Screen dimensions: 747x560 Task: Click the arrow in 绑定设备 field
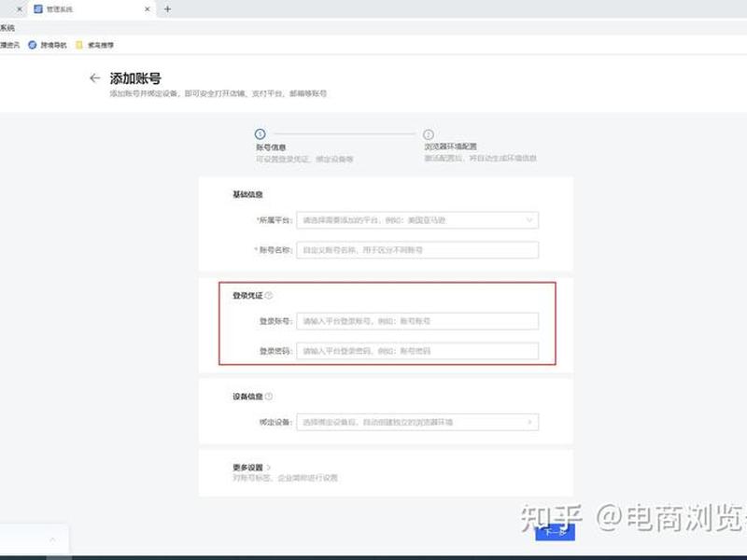click(x=529, y=422)
